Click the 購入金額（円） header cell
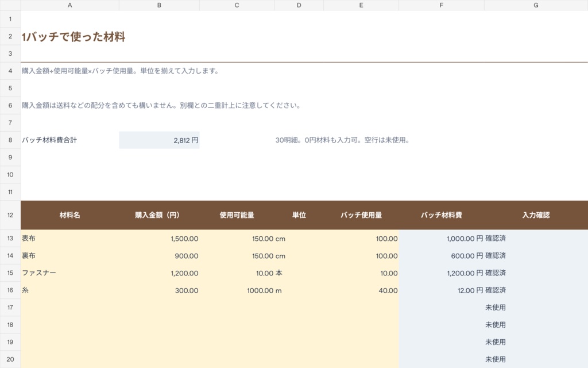588x368 pixels. click(x=159, y=215)
